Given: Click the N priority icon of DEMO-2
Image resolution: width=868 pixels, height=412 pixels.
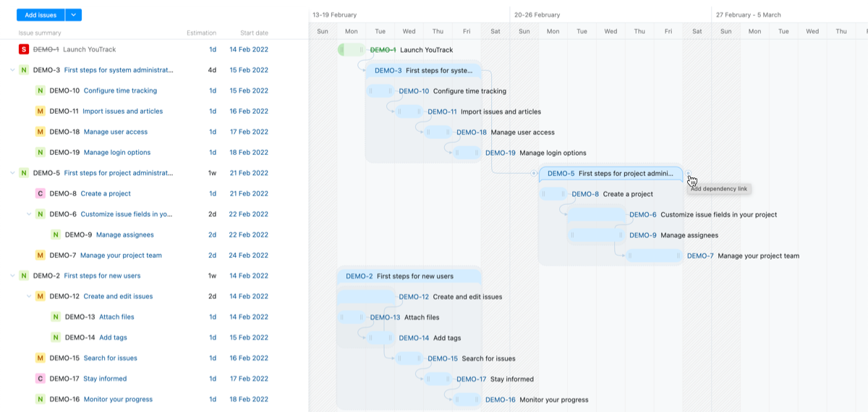Looking at the screenshot, I should [24, 276].
